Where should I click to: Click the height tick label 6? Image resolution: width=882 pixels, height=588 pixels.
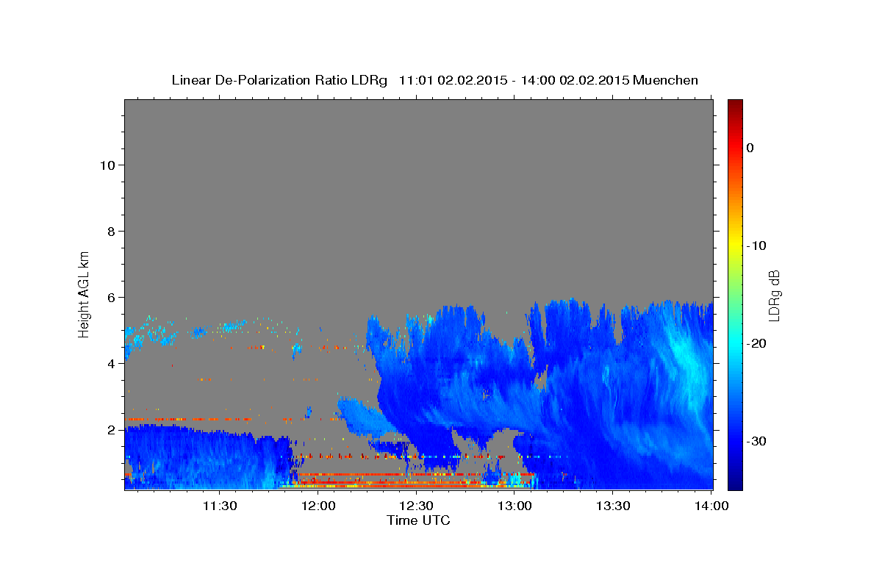tap(112, 298)
